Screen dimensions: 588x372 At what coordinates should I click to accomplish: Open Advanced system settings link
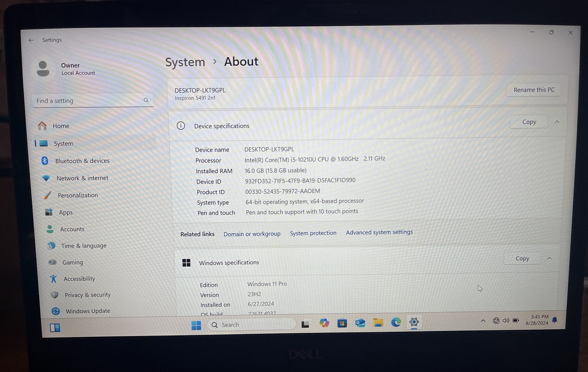click(379, 232)
